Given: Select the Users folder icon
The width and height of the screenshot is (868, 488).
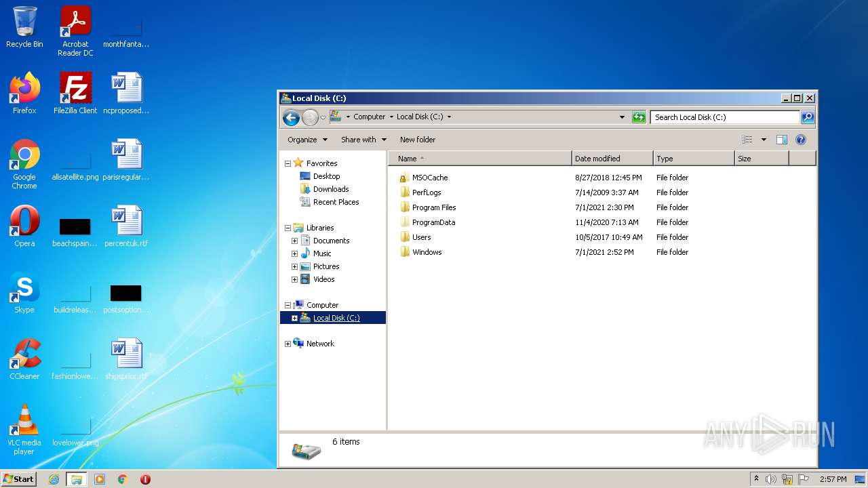Looking at the screenshot, I should click(404, 237).
